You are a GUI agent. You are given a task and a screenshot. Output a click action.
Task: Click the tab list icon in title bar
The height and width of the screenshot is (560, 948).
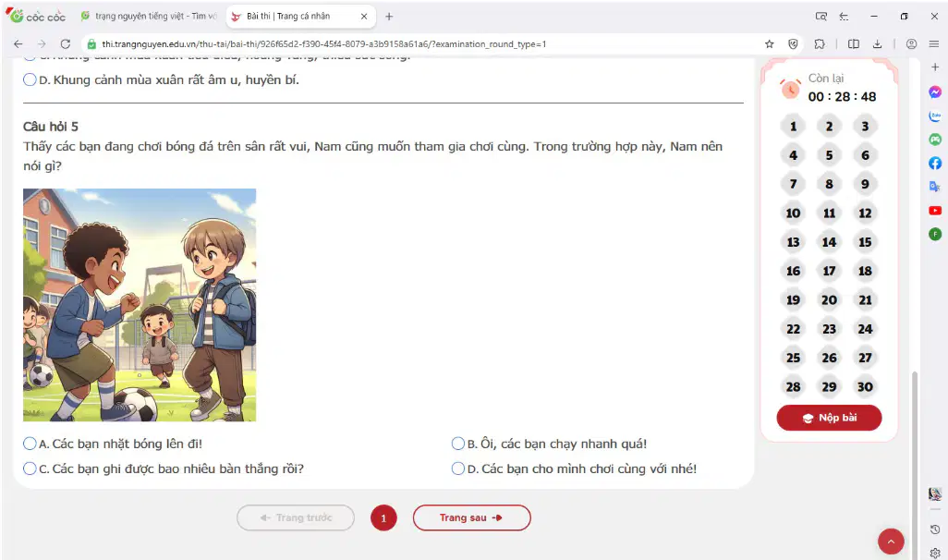coord(844,17)
